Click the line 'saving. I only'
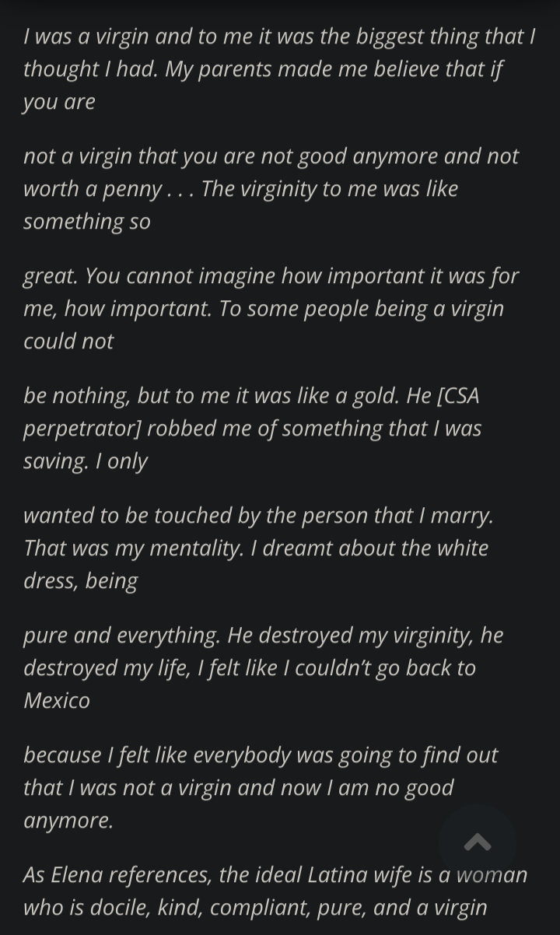Image resolution: width=560 pixels, height=935 pixels. coord(86,460)
